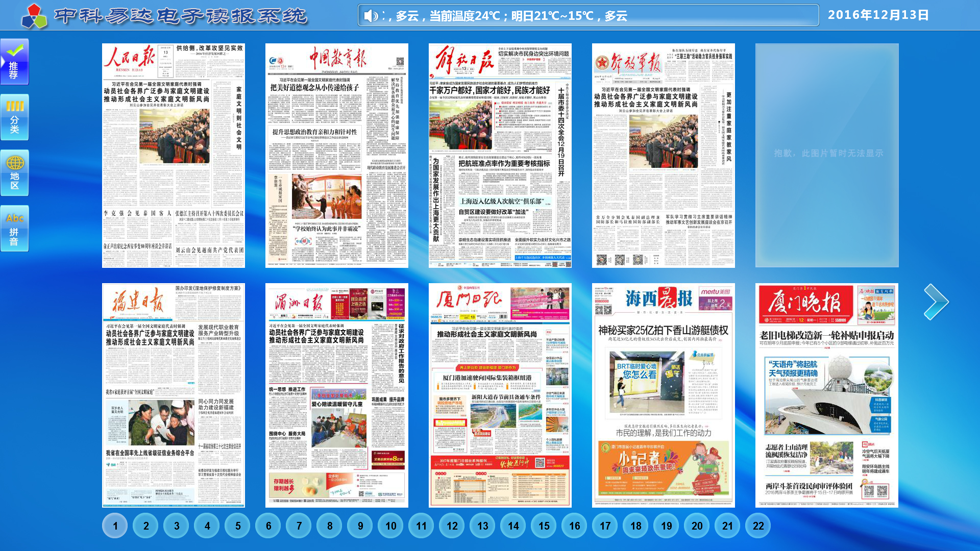The image size is (980, 551).
Task: Open 人民日报 newspaper thumbnail
Action: pyautogui.click(x=174, y=156)
